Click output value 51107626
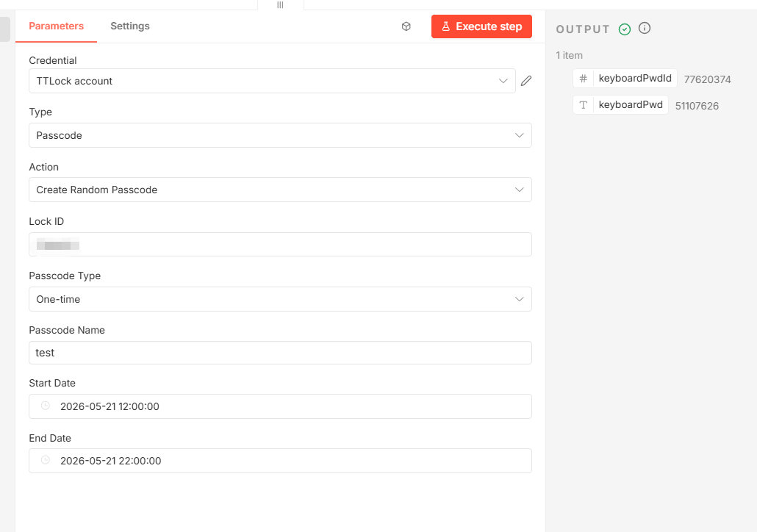 coord(697,107)
